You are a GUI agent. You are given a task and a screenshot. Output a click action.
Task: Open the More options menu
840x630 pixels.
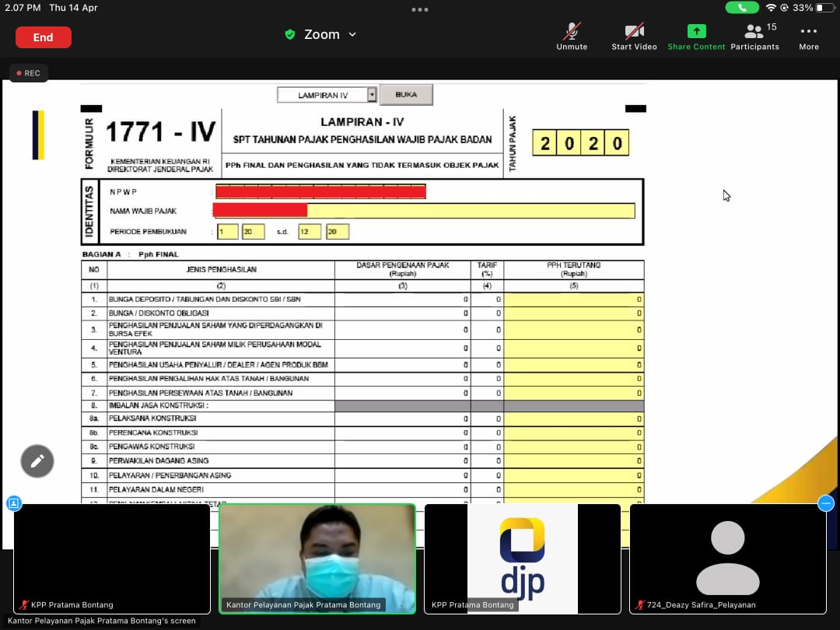pyautogui.click(x=809, y=36)
